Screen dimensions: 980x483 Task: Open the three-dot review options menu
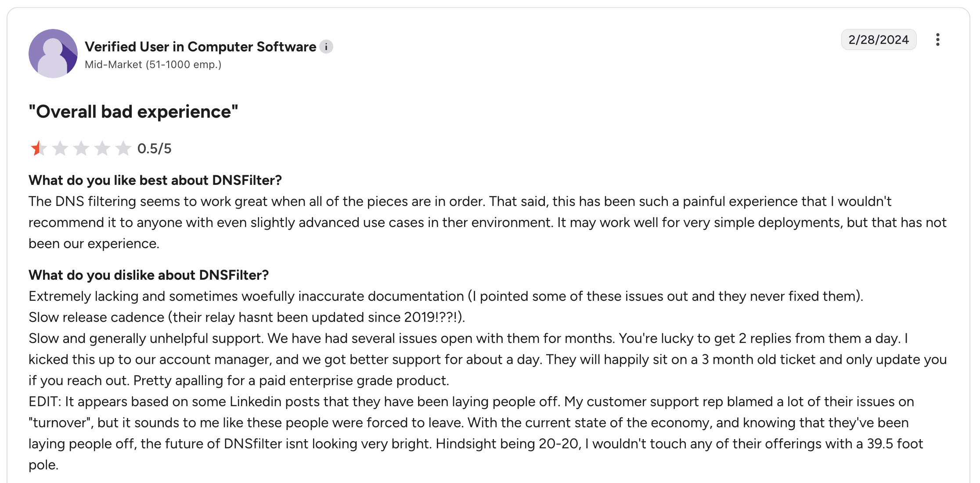(x=937, y=40)
